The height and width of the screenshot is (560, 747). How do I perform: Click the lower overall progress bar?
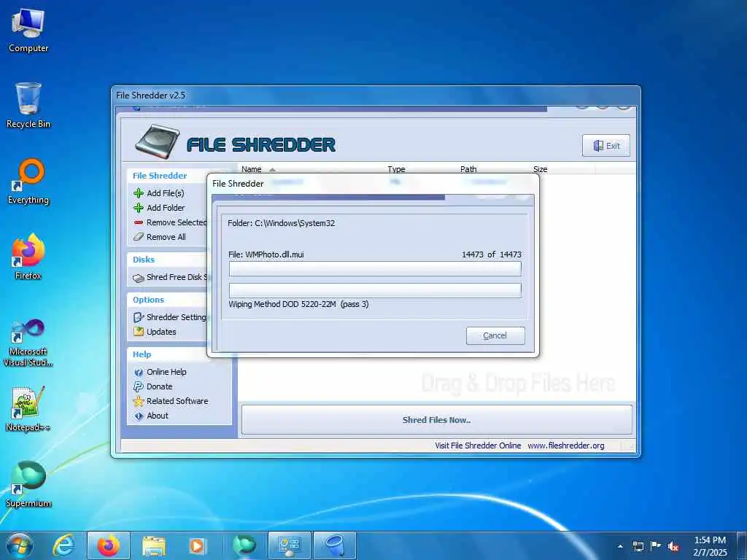tap(375, 290)
